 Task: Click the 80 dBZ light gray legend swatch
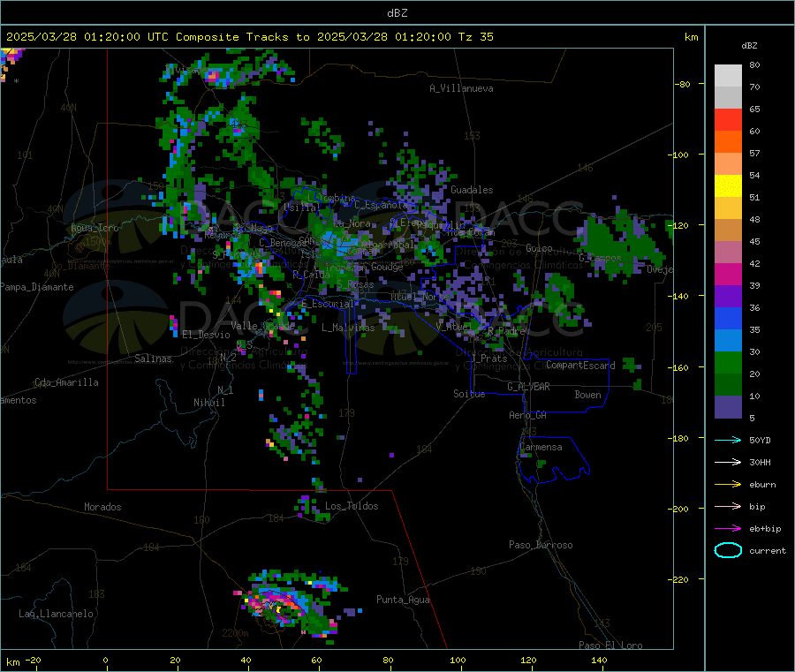click(728, 76)
